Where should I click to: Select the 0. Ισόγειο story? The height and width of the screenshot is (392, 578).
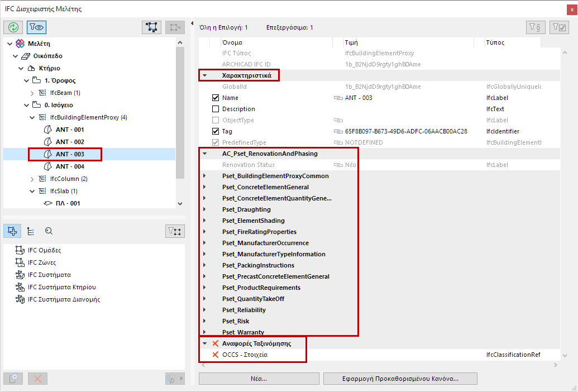point(59,105)
